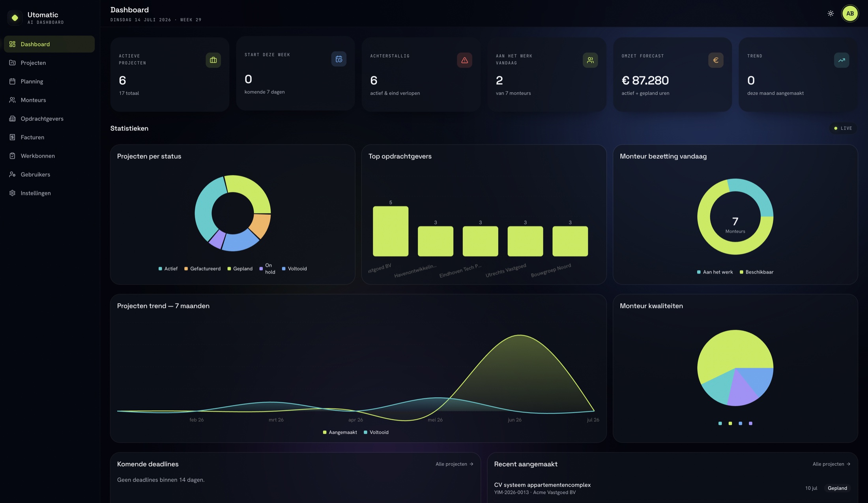
Task: Open Monteurs in the sidebar
Action: point(49,100)
